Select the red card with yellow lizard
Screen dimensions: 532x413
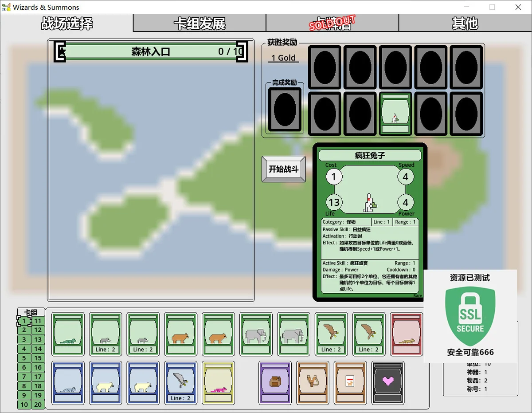(x=407, y=334)
